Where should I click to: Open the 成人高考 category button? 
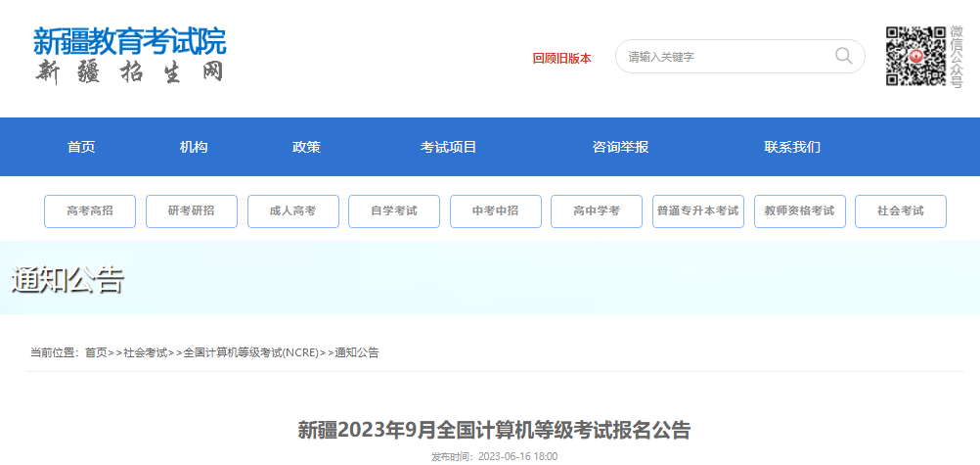[x=293, y=211]
